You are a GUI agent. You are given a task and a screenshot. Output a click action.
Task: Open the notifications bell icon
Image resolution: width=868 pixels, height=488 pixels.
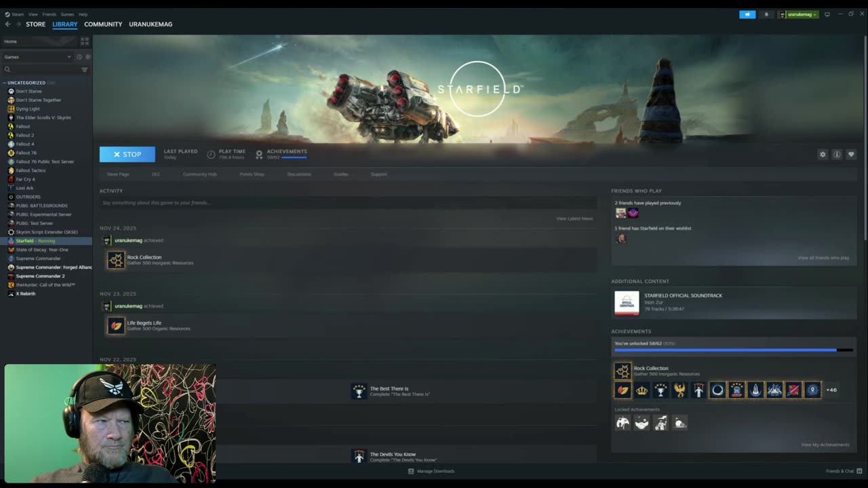766,14
